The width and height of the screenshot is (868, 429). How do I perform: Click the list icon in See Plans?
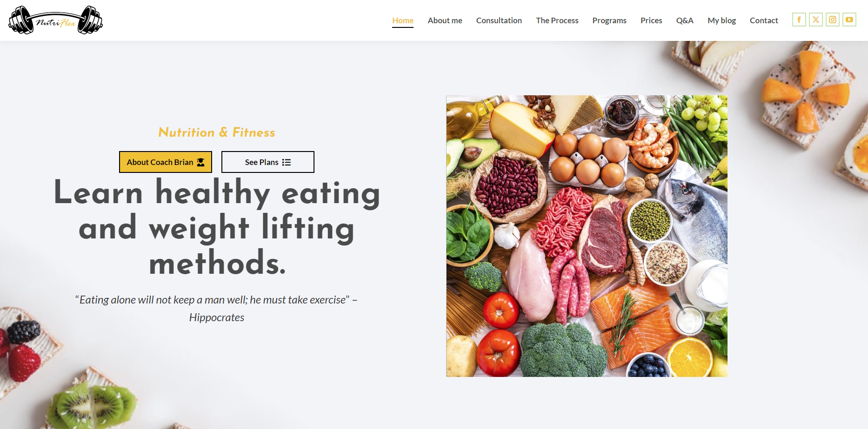click(287, 162)
